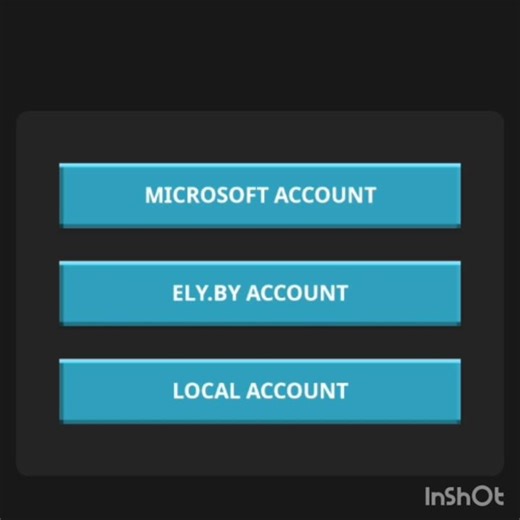This screenshot has height=520, width=520.
Task: Click the Microsoft Account button
Action: pos(260,196)
